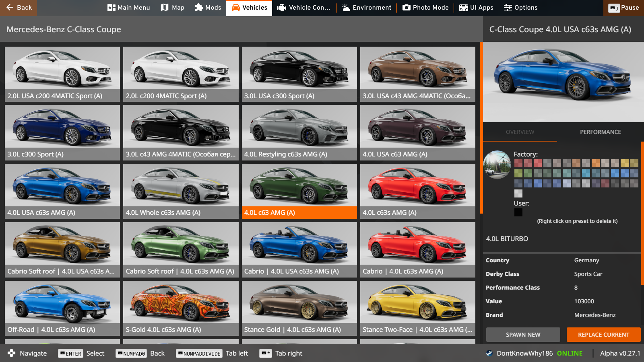Select 2.0L USA c200 4MATIC Sport (A)
Screen dimensions: 644x362
(62, 74)
